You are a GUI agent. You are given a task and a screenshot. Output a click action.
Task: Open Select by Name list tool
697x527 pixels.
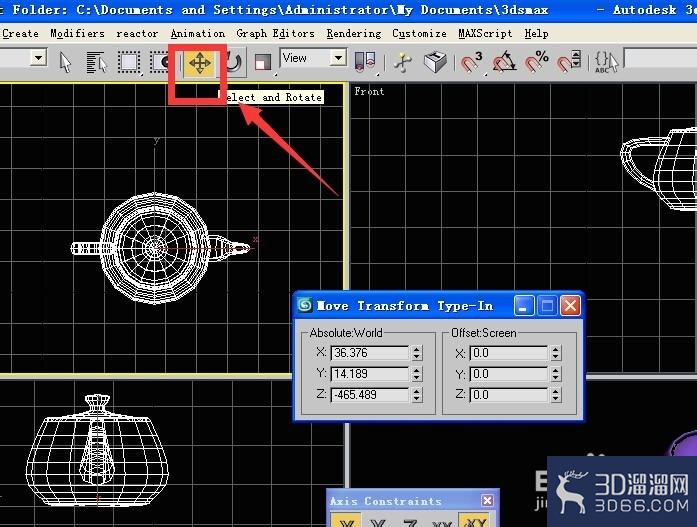(97, 62)
